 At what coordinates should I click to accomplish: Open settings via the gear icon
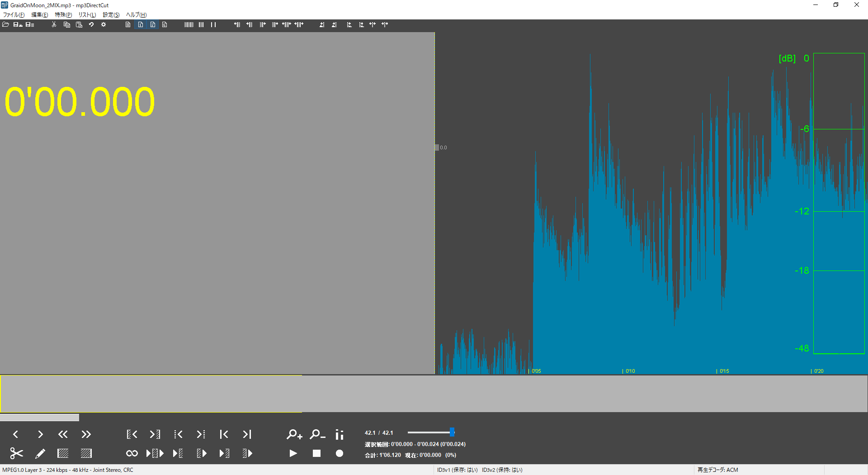click(x=104, y=25)
